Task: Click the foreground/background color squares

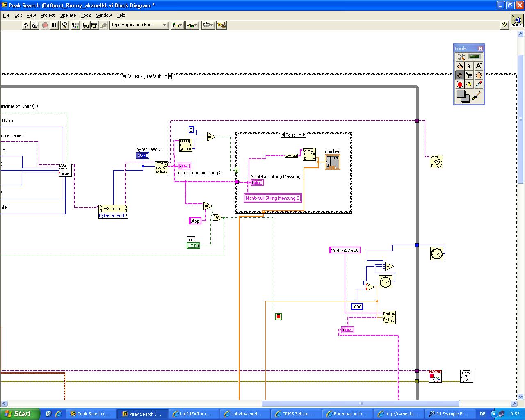Action: [x=463, y=96]
